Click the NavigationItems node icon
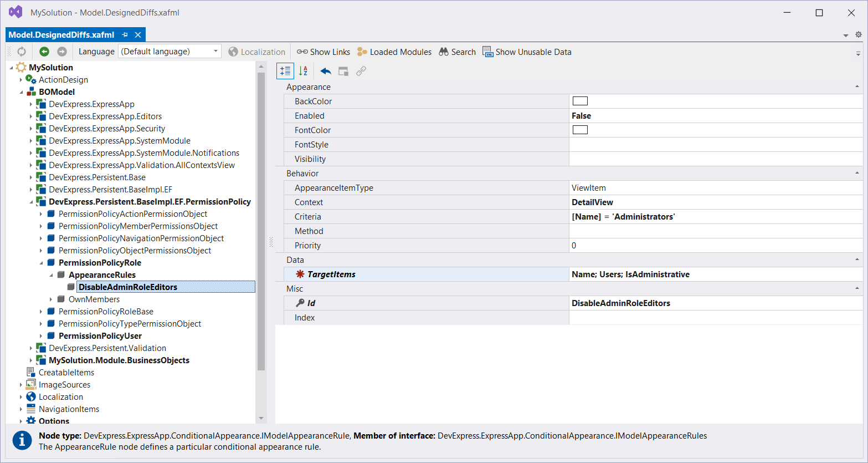Viewport: 868px width, 463px height. coord(31,409)
